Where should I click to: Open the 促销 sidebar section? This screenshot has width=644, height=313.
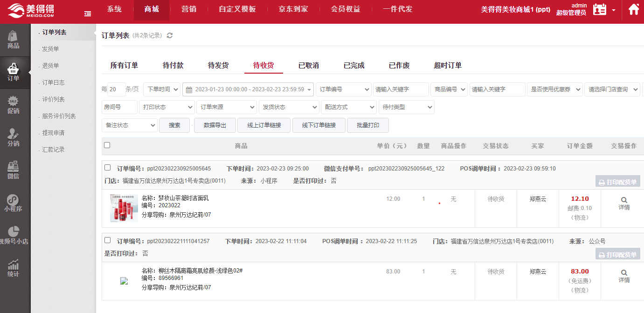coord(14,105)
